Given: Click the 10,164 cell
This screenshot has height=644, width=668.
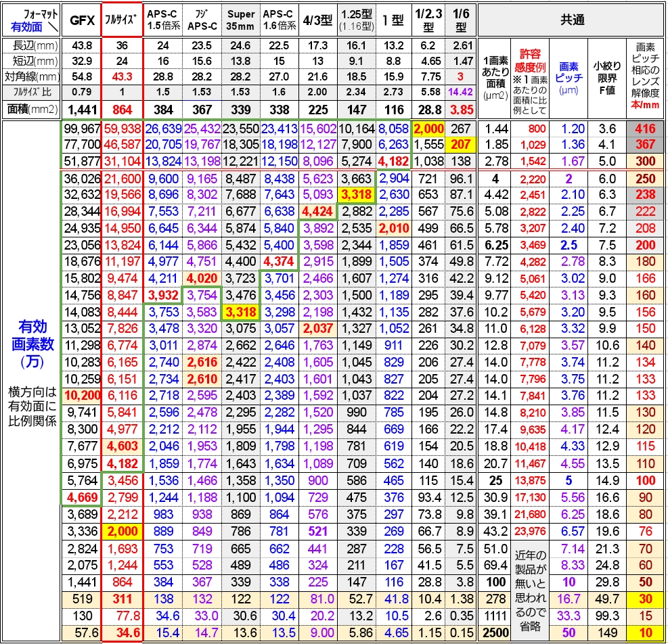Looking at the screenshot, I should click(357, 129).
